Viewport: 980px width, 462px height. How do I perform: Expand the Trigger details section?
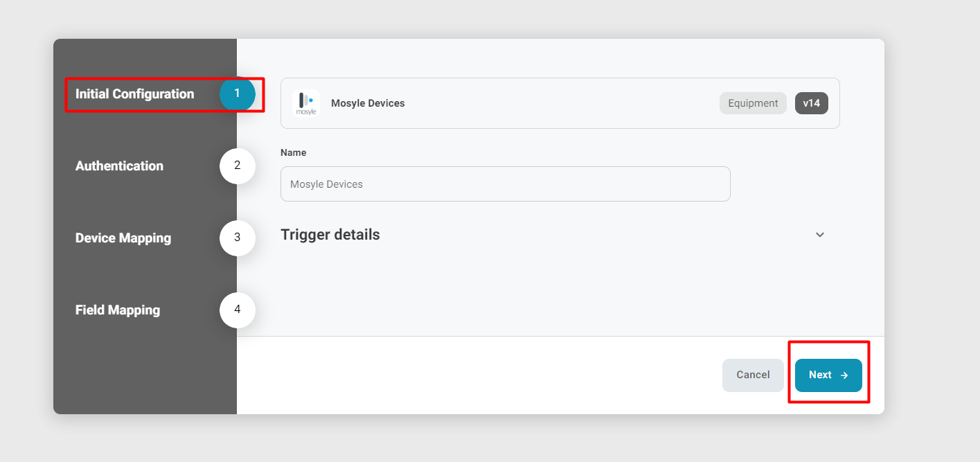pos(330,235)
